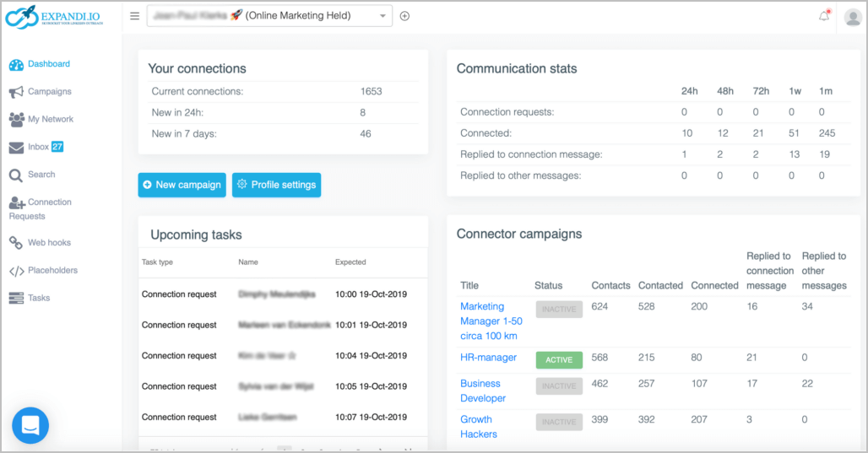This screenshot has width=868, height=453.
Task: Open the user profile avatar
Action: 852,18
